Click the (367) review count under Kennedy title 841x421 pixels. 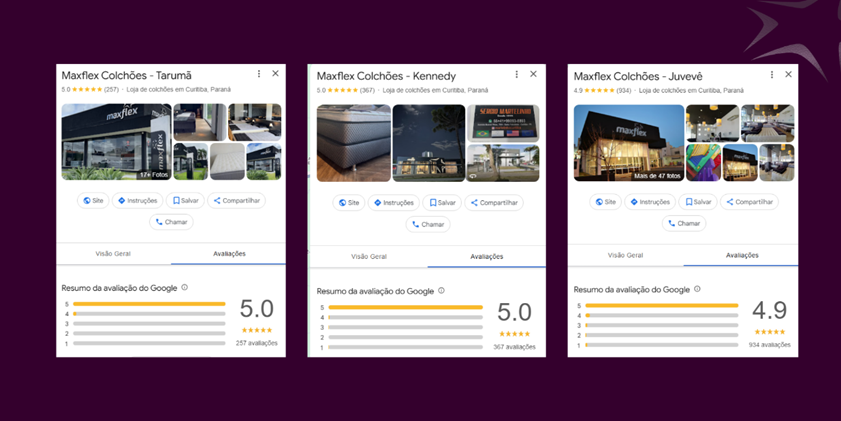click(367, 90)
